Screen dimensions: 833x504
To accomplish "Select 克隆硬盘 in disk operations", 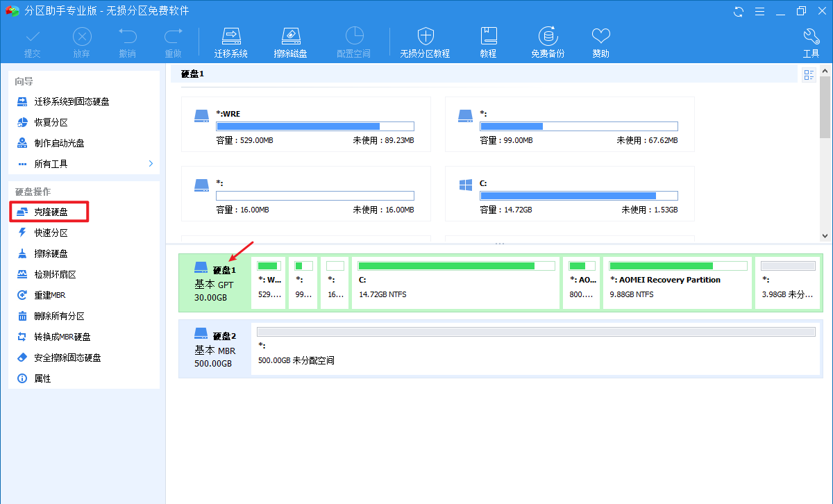I will point(51,212).
